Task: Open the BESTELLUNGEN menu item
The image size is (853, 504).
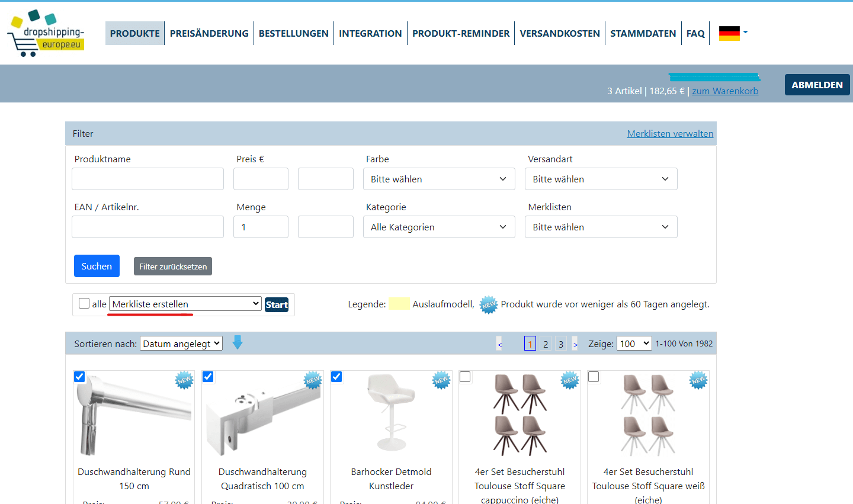Action: point(293,34)
